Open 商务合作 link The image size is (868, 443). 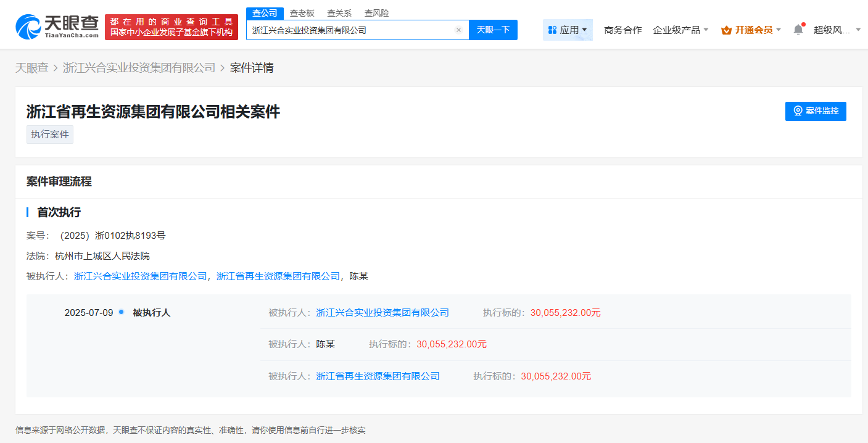click(x=622, y=30)
